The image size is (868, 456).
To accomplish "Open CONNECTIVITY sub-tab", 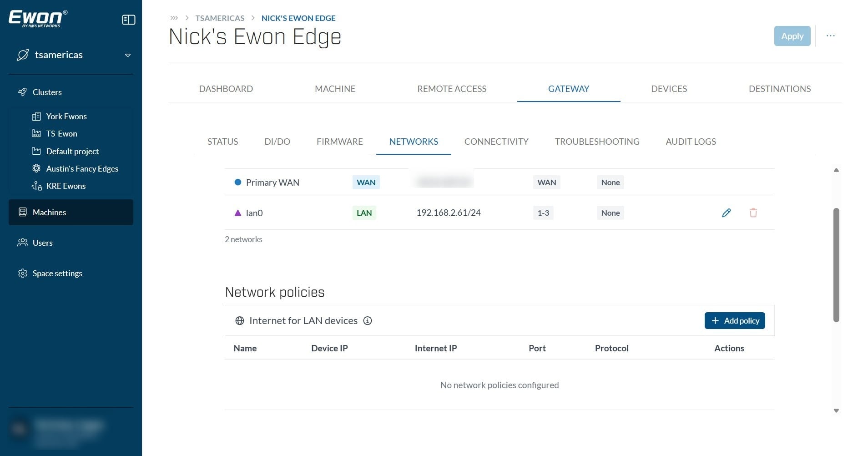I will click(x=496, y=142).
